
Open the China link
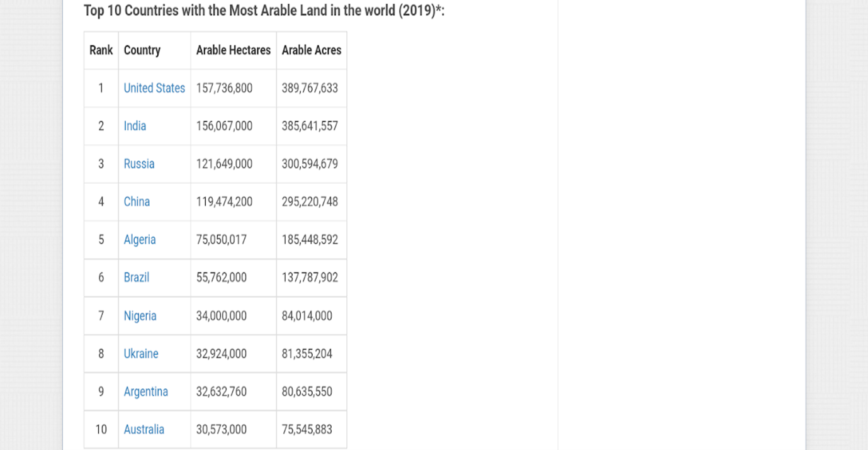tap(137, 201)
